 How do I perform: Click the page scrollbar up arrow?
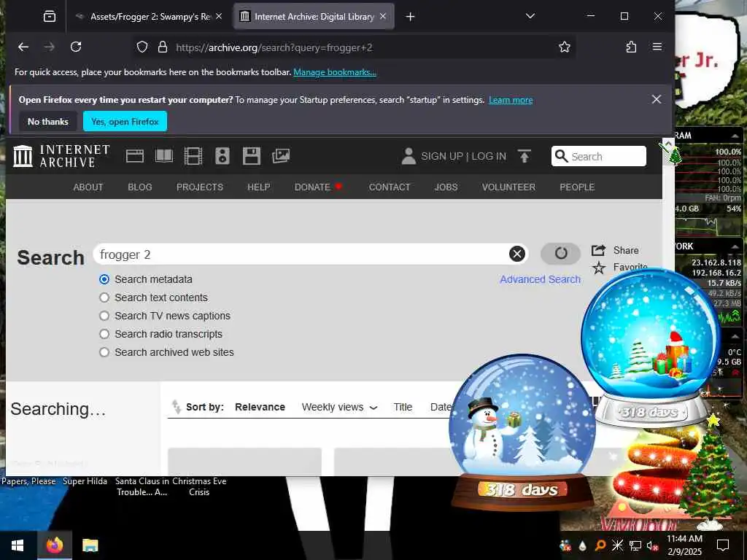(668, 144)
